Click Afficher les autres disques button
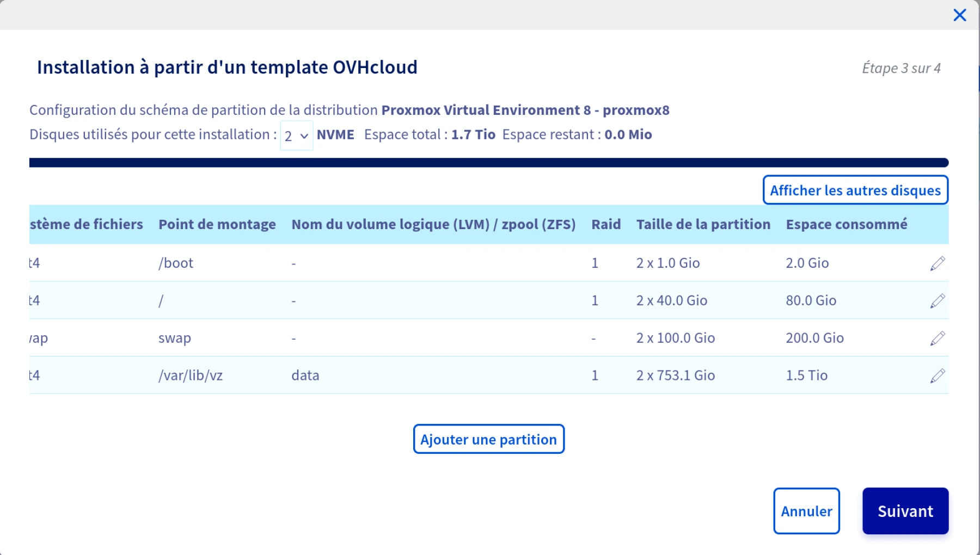The height and width of the screenshot is (555, 980). (x=855, y=190)
